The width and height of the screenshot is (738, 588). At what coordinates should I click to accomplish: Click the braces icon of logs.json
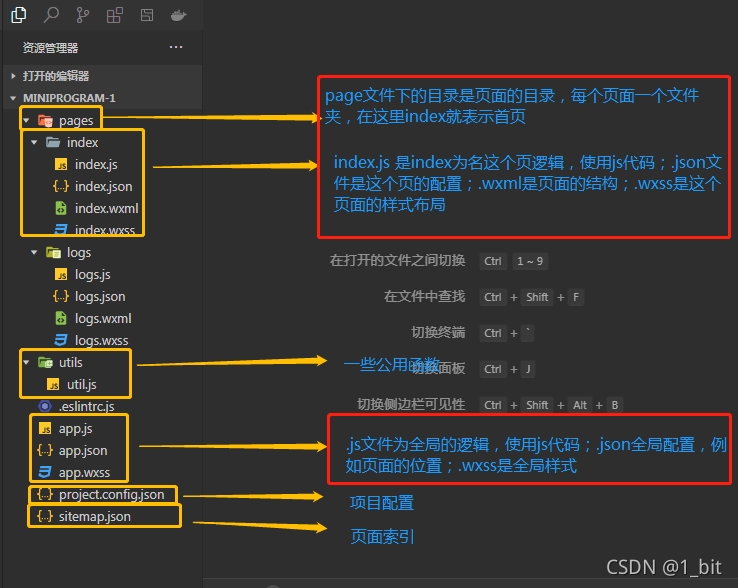point(61,297)
